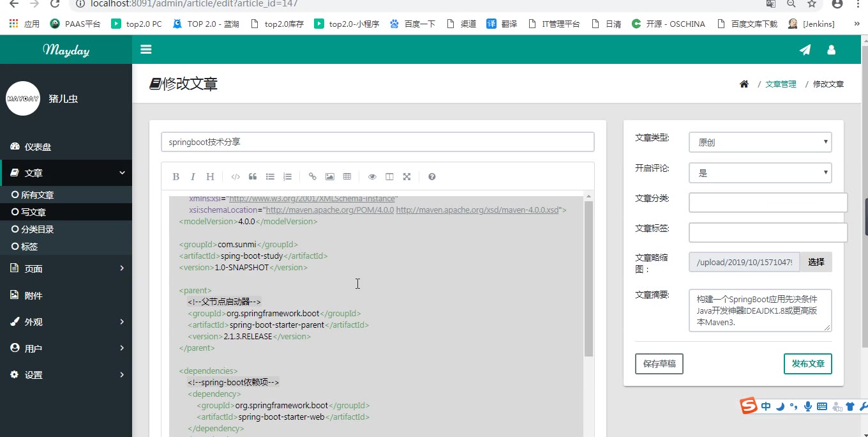The width and height of the screenshot is (868, 437).
Task: Click Sogou microphone voice input icon
Action: click(808, 406)
